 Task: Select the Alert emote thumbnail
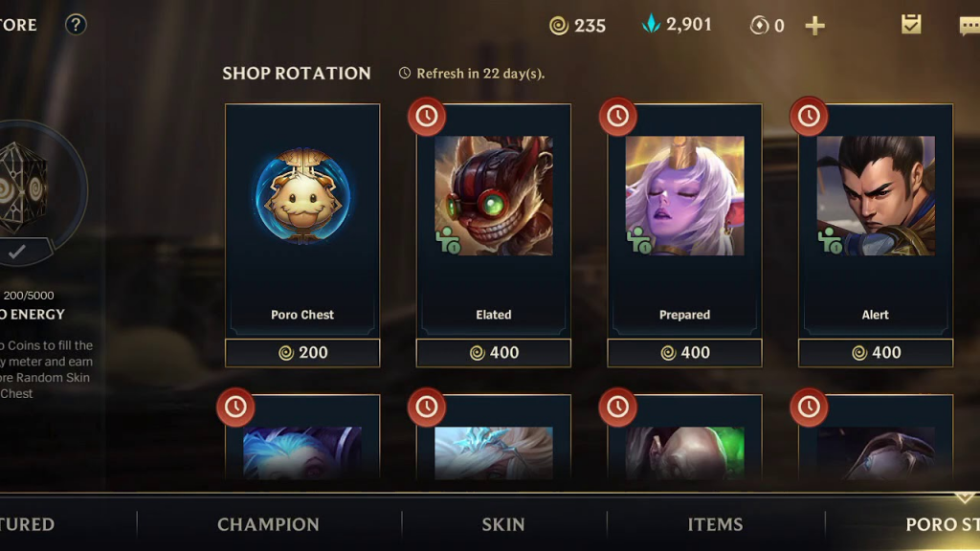(x=876, y=195)
